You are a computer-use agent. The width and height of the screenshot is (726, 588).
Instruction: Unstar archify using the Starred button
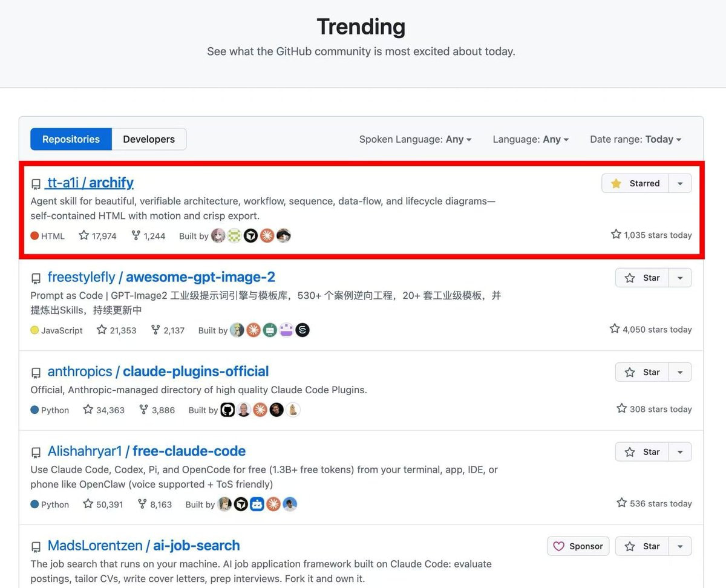point(635,183)
